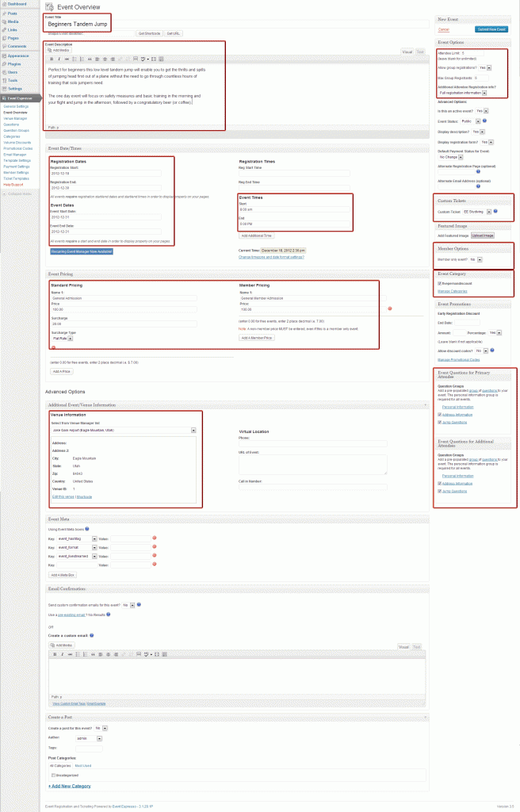
Task: Open Dashboard from the admin sidebar
Action: (x=17, y=4)
